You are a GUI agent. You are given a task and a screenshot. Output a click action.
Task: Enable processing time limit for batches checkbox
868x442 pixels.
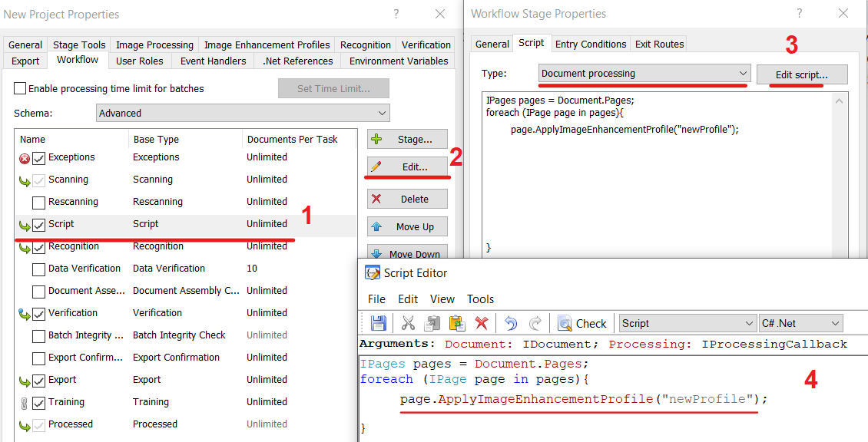click(x=20, y=88)
